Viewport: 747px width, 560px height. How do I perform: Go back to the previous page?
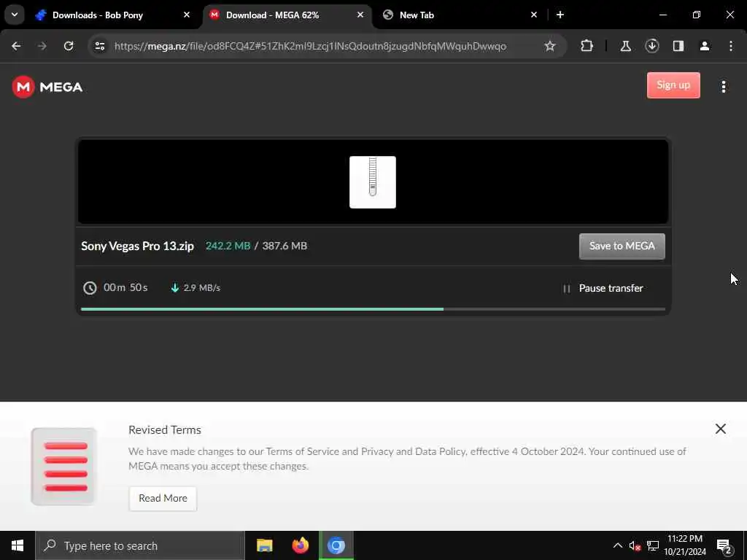coord(16,46)
